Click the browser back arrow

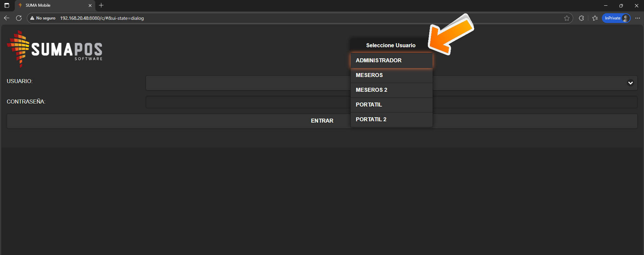coord(7,18)
